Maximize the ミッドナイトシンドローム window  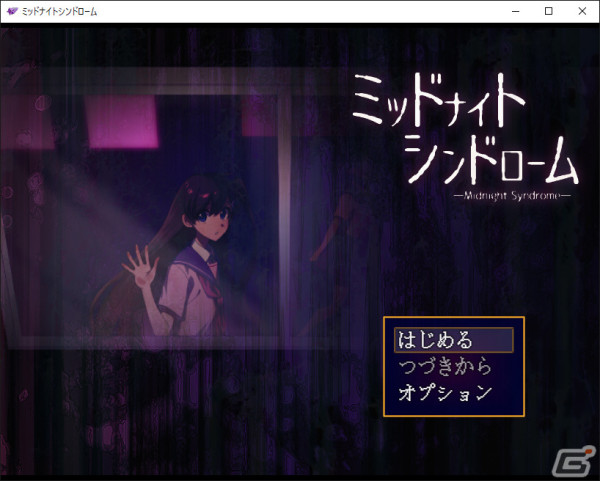548,11
